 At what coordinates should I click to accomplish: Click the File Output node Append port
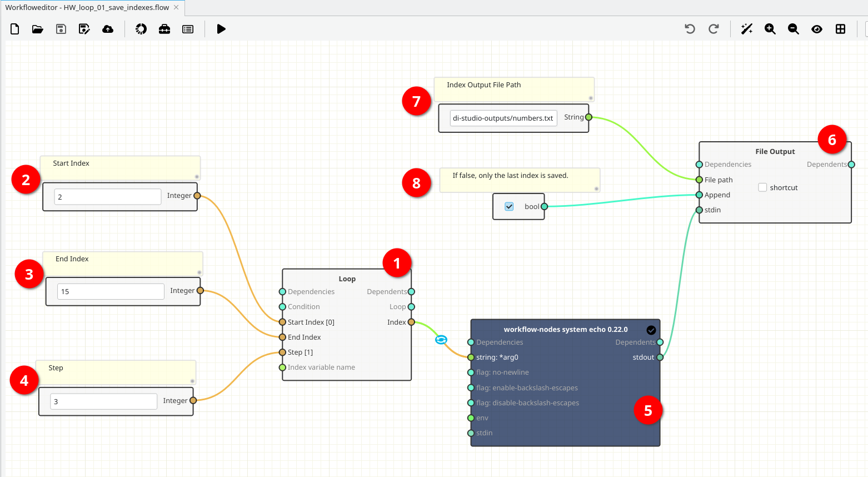699,195
